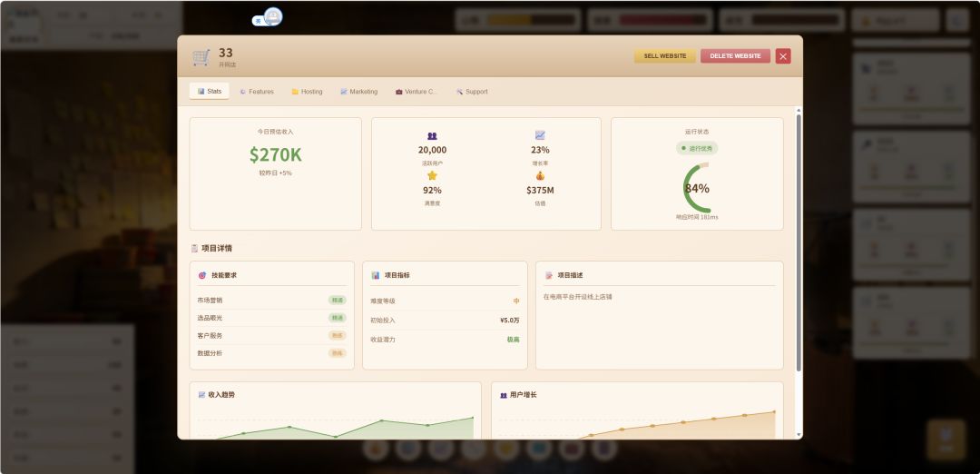Click the $270K estimated income value

coord(276,154)
